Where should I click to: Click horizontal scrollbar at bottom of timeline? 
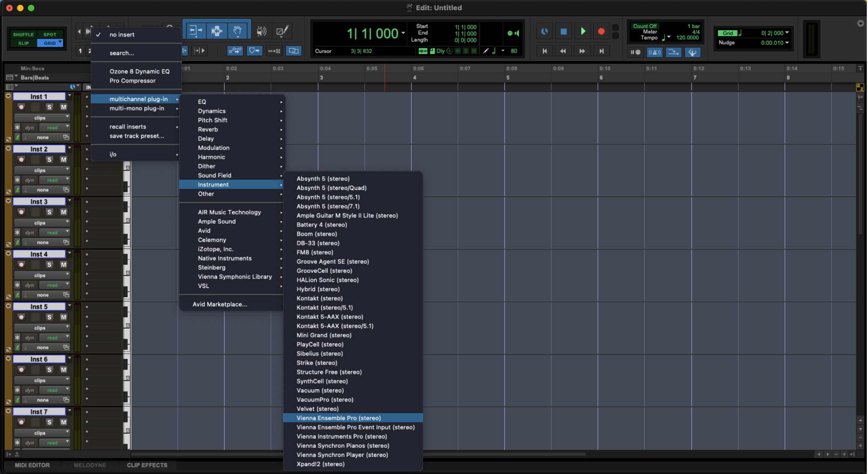(358, 454)
